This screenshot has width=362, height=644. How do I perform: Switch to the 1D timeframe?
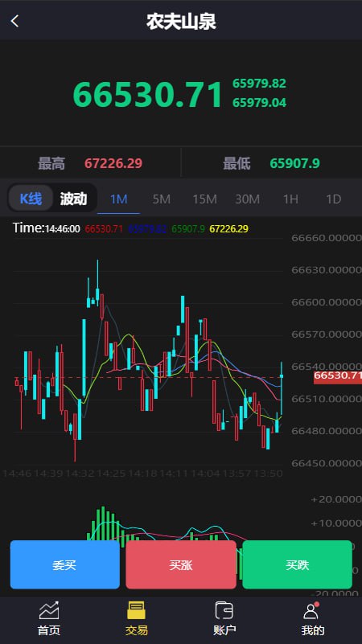click(333, 199)
